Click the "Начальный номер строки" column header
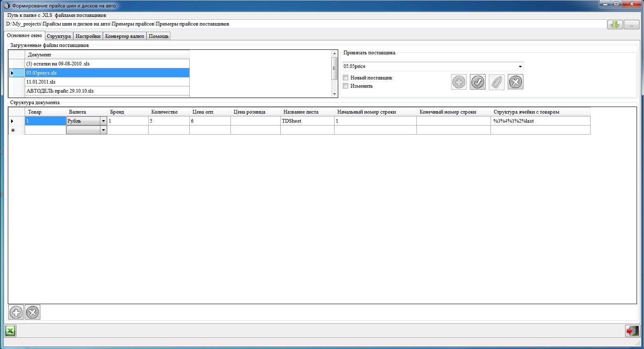The height and width of the screenshot is (349, 644). [x=375, y=112]
